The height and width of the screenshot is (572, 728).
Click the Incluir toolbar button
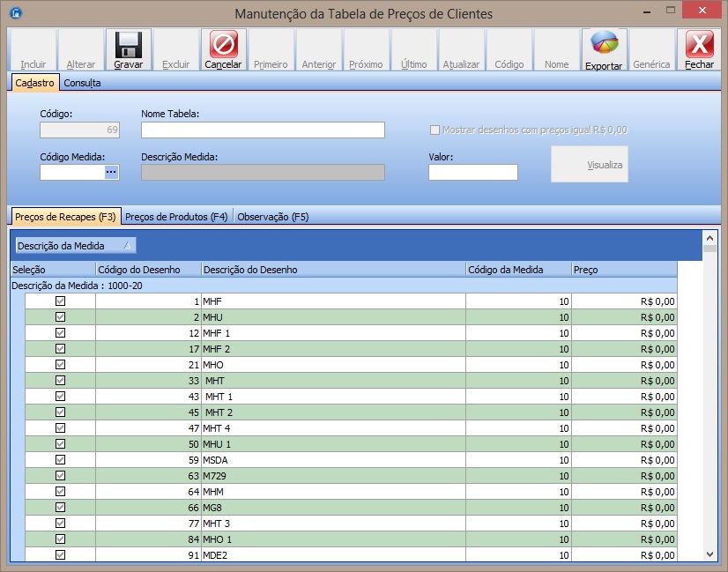click(x=33, y=51)
